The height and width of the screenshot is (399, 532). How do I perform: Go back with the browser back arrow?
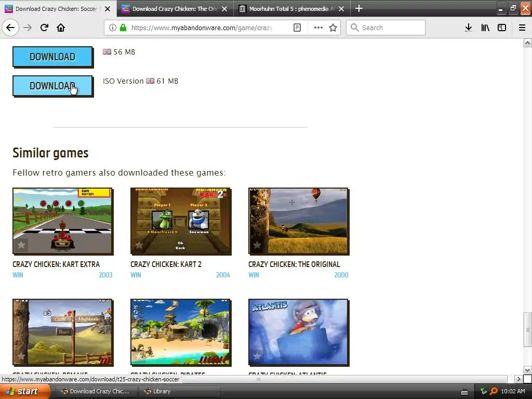tap(10, 28)
